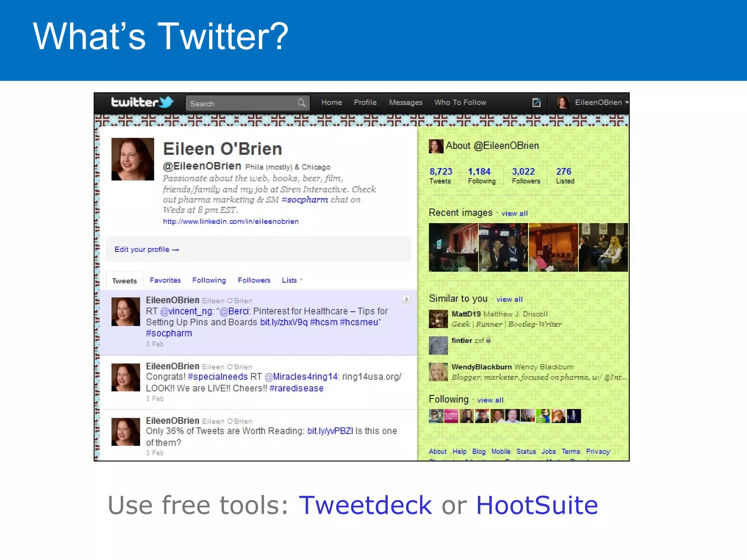The width and height of the screenshot is (747, 560).
Task: Click the small avatar beside EileenOBrien menu
Action: coord(563,102)
